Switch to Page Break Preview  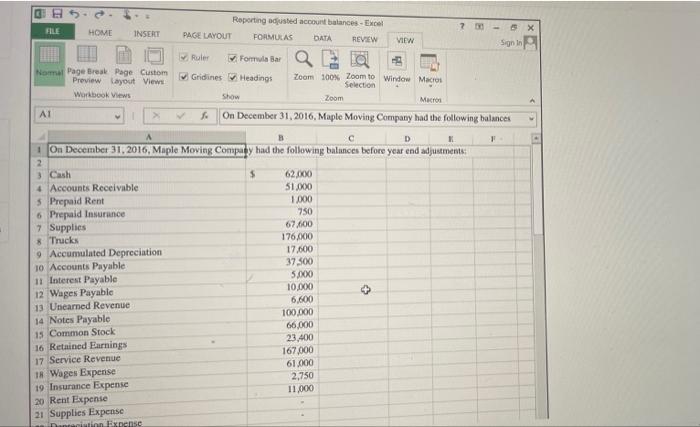[87, 65]
